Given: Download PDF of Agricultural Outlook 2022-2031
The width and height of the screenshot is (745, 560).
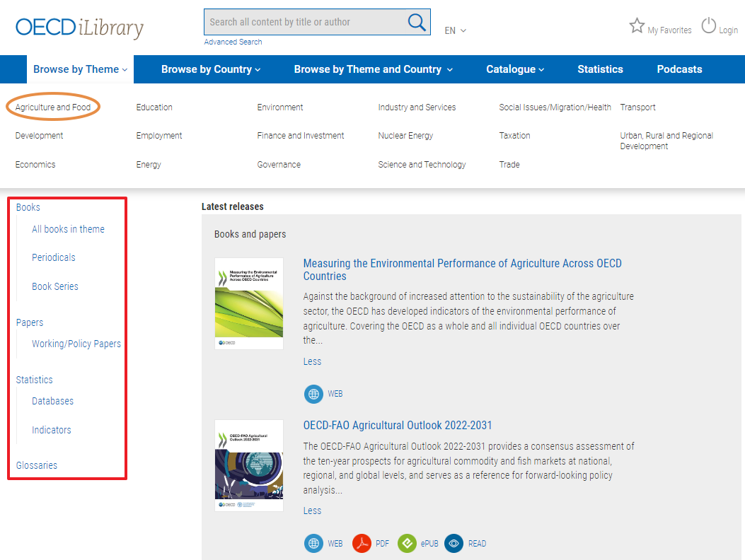Looking at the screenshot, I should [x=362, y=543].
